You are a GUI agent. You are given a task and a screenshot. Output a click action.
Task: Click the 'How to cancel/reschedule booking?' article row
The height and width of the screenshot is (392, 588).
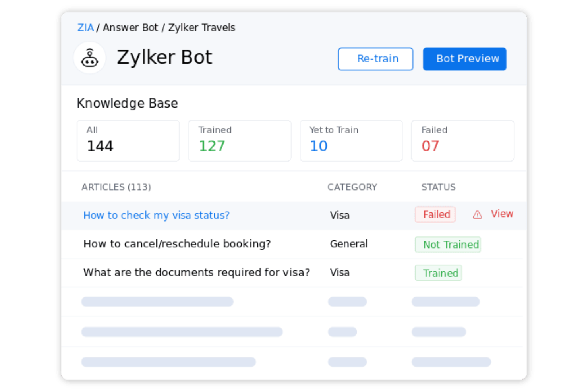pyautogui.click(x=294, y=244)
